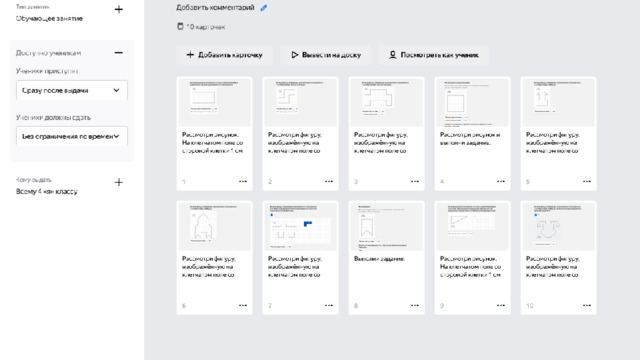Image resolution: width=640 pixels, height=360 pixels.
Task: Open the thumbnail of card 6
Action: tap(215, 226)
